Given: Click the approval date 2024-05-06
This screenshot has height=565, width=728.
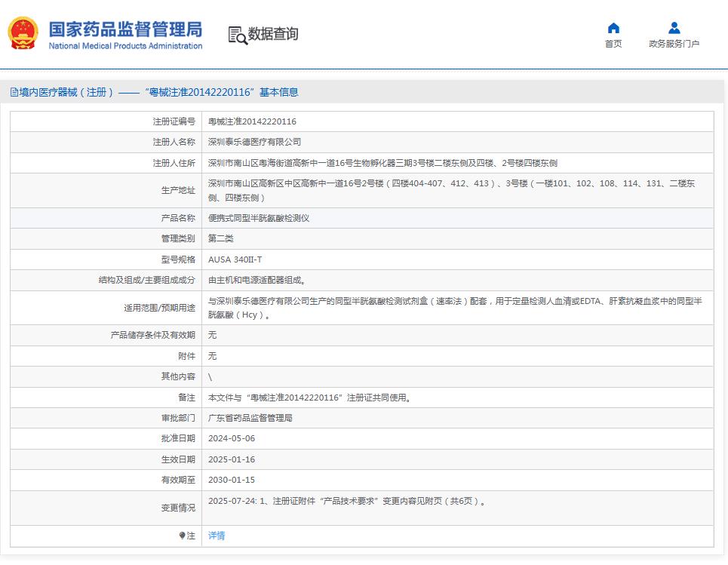Looking at the screenshot, I should 233,438.
